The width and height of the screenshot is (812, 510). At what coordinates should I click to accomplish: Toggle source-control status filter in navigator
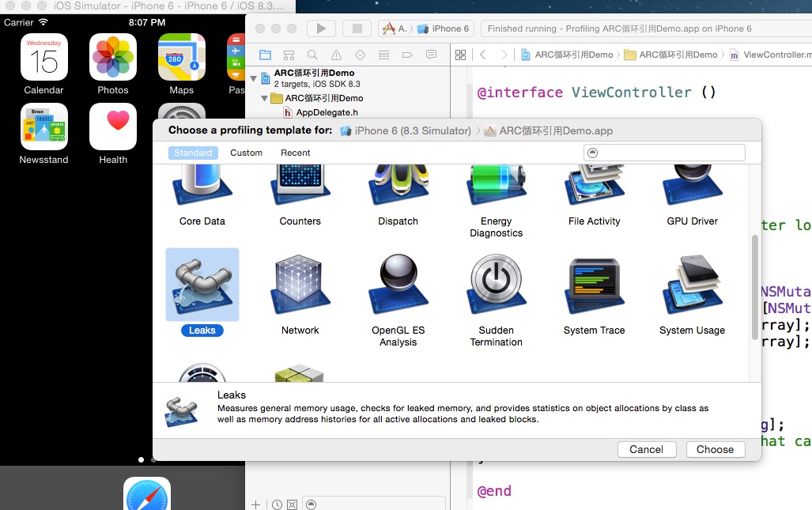point(292,504)
